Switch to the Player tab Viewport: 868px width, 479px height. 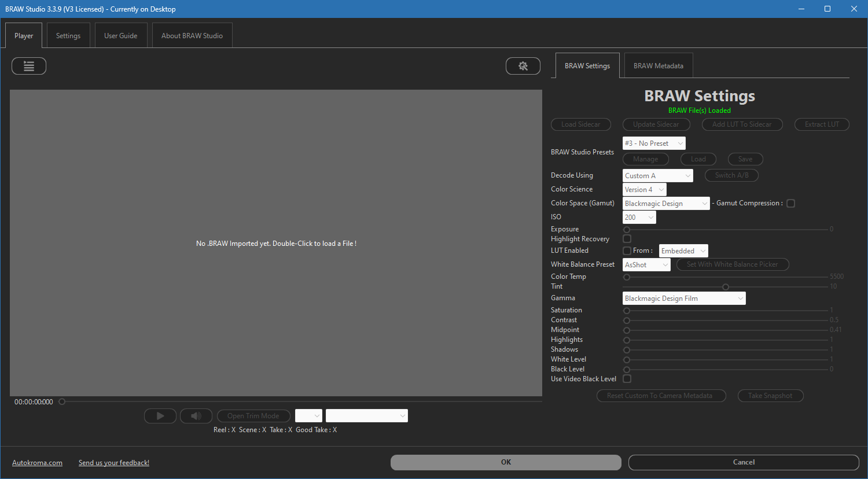(x=24, y=35)
